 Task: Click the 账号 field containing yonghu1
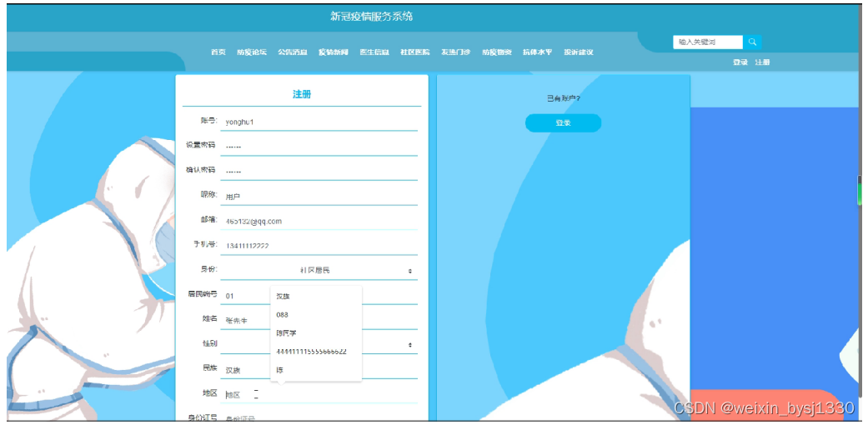click(x=319, y=122)
